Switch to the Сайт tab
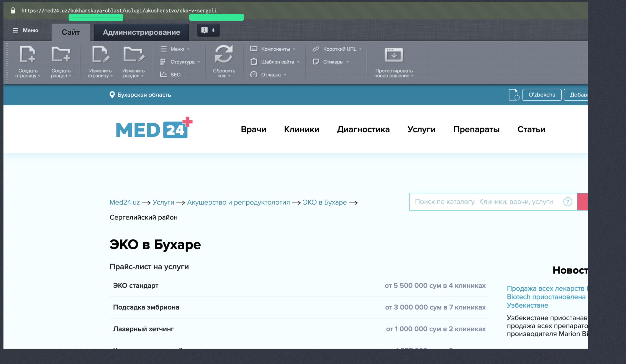The width and height of the screenshot is (626, 364). click(71, 32)
